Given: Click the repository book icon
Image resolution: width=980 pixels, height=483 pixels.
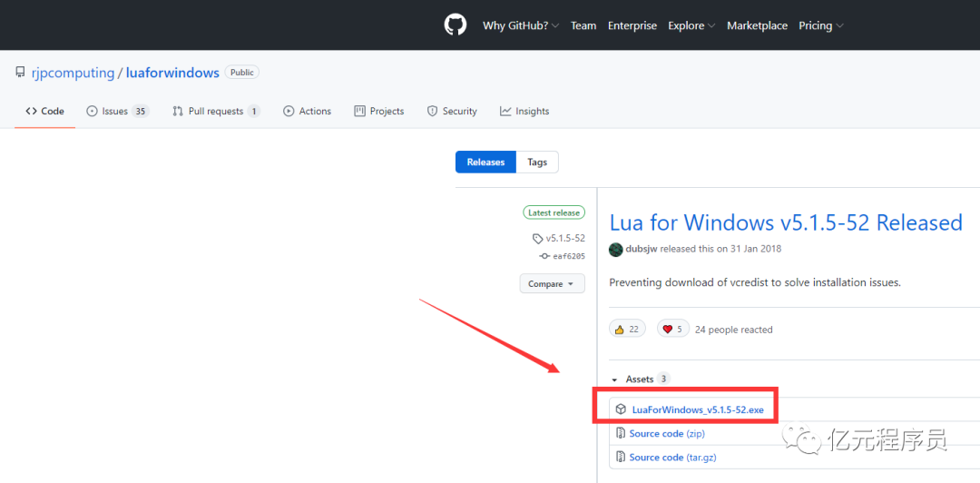Looking at the screenshot, I should tap(21, 73).
